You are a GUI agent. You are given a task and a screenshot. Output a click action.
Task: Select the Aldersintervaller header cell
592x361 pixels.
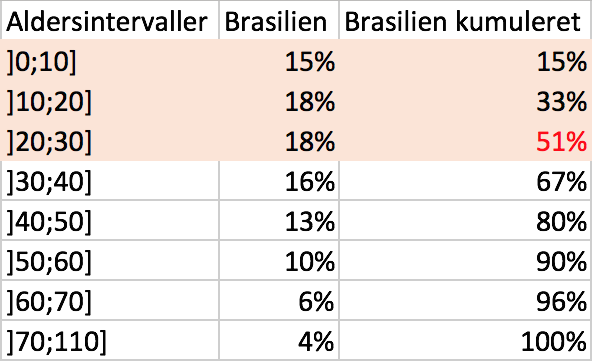tap(110, 20)
